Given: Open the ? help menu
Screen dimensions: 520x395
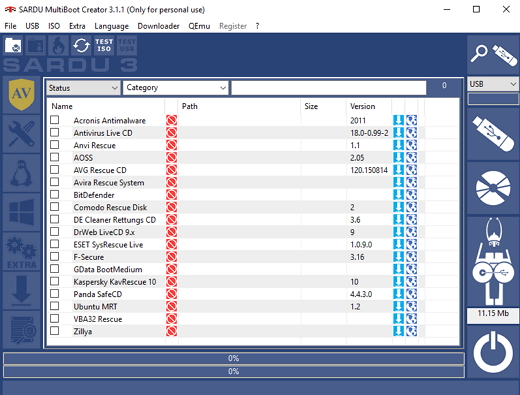Looking at the screenshot, I should pos(257,26).
